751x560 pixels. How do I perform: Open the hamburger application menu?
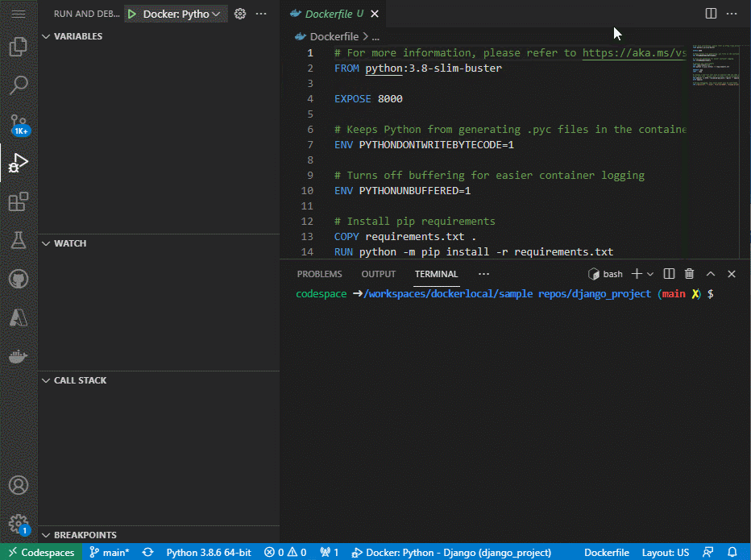(x=19, y=14)
